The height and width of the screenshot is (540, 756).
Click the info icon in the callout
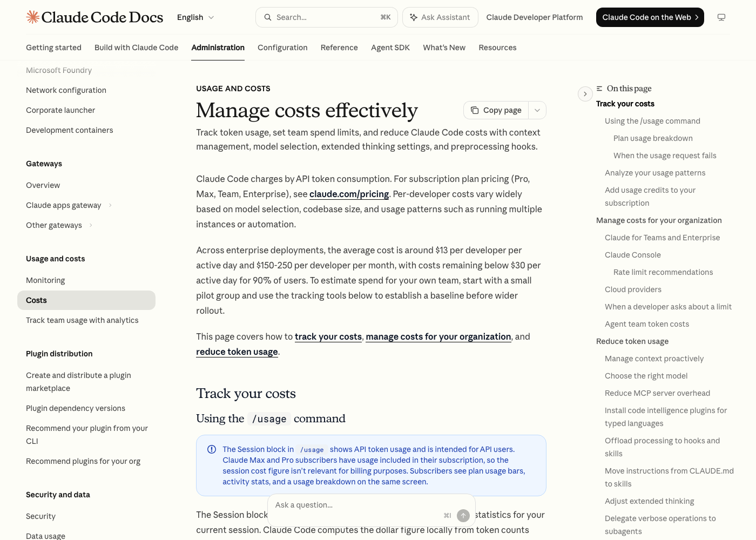coord(212,449)
